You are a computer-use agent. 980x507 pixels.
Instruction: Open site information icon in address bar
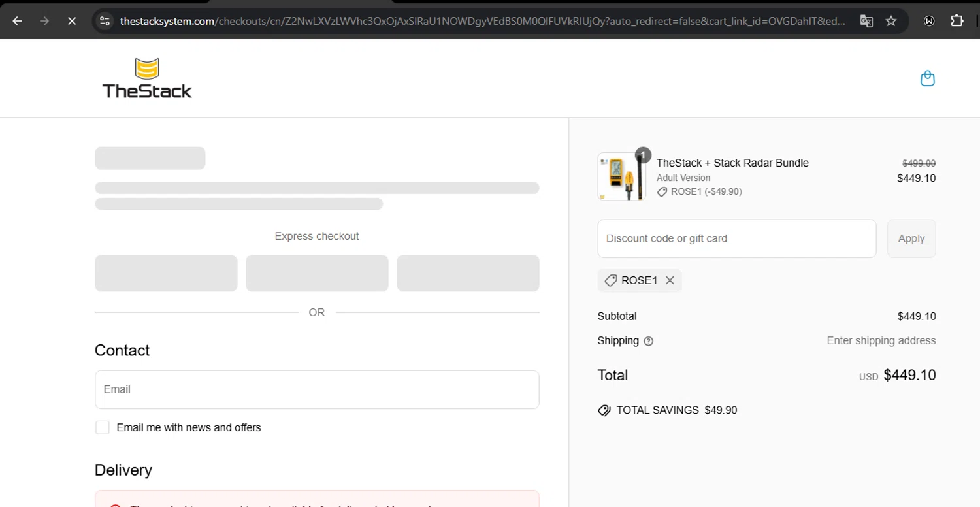(105, 21)
